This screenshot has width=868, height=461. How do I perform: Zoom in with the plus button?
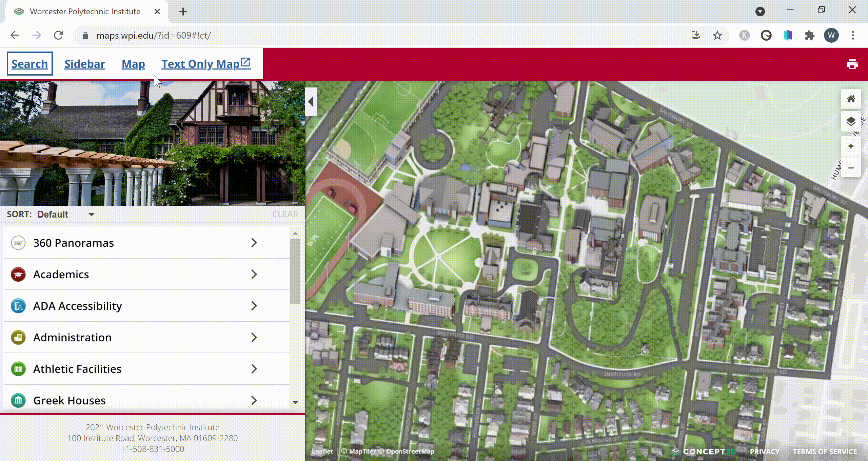click(x=851, y=146)
